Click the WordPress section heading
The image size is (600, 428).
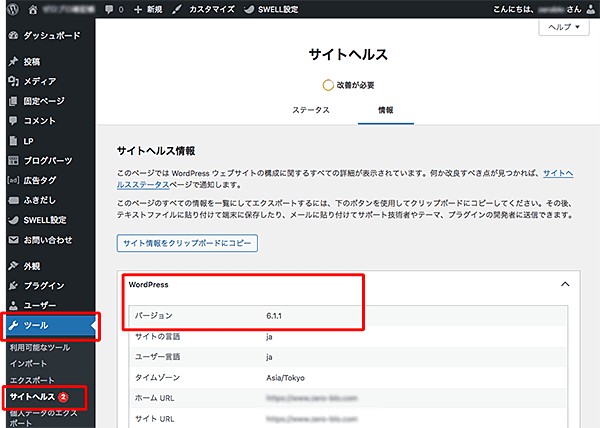click(148, 285)
